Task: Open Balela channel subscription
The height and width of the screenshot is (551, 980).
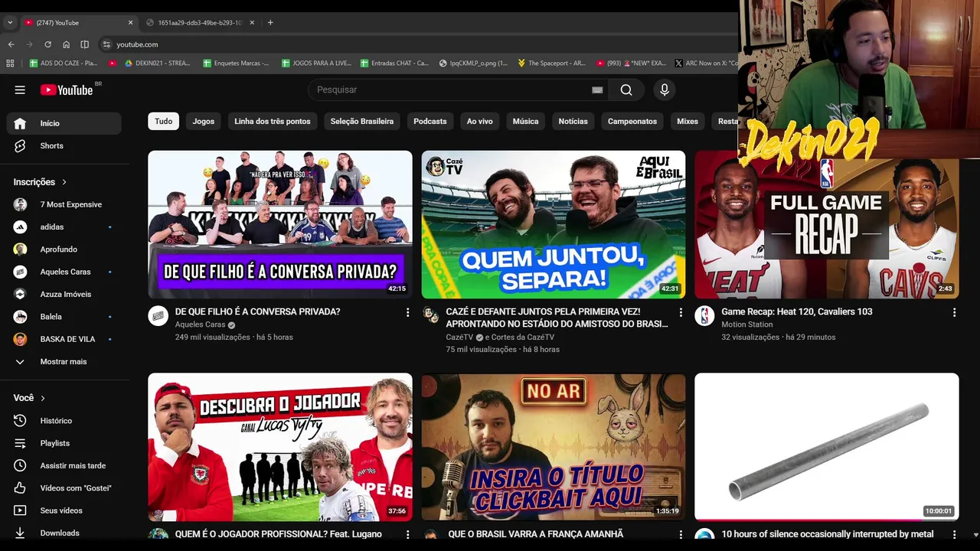Action: (64, 317)
